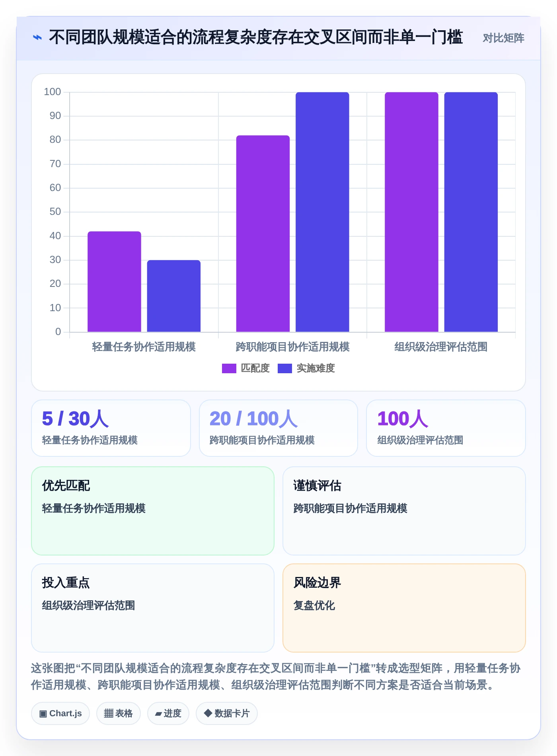The image size is (557, 756).
Task: Select the 投入重点 matrix card
Action: (153, 608)
